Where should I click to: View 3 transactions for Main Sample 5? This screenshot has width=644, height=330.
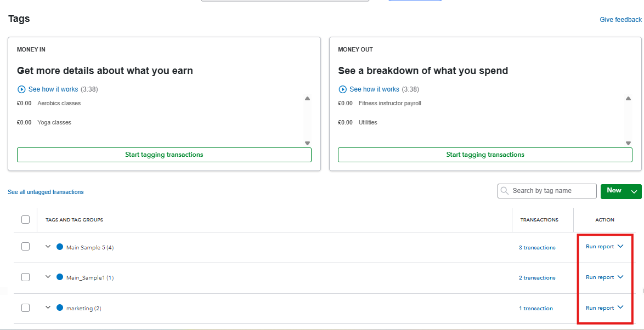[537, 248]
